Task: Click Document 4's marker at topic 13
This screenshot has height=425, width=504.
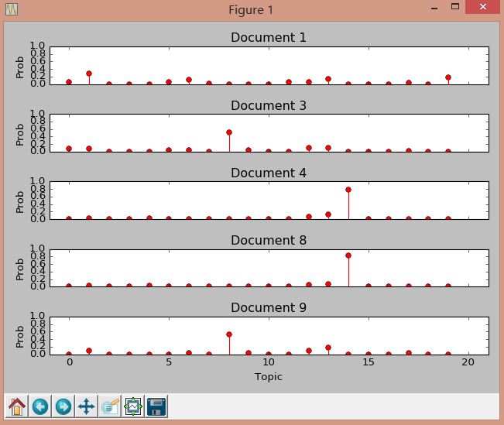Action: [x=328, y=214]
